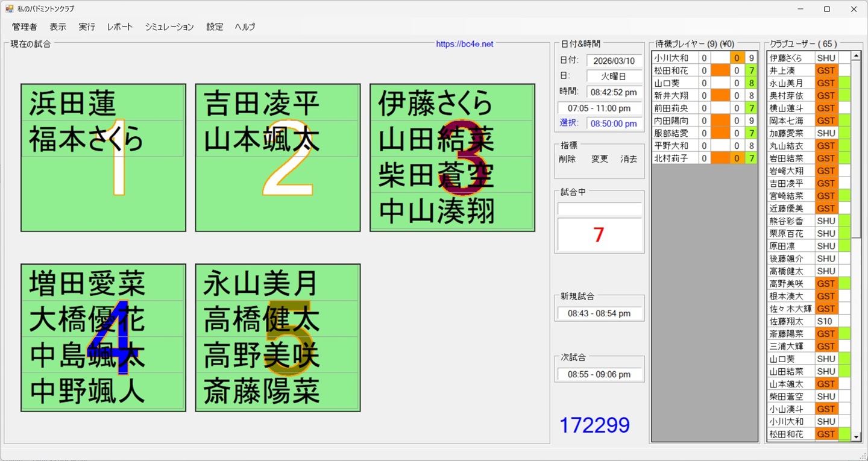Click 変更 in the 指標 panel
868x461 pixels.
click(598, 158)
